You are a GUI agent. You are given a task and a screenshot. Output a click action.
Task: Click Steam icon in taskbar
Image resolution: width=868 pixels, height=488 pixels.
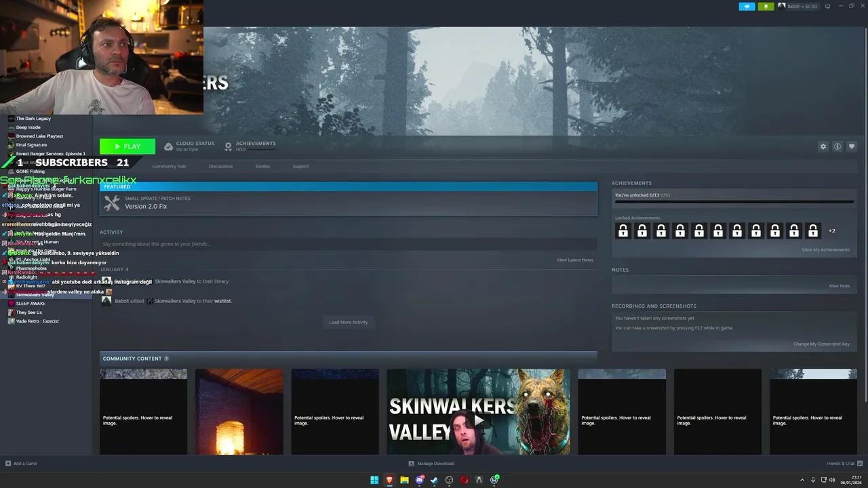[x=434, y=480]
